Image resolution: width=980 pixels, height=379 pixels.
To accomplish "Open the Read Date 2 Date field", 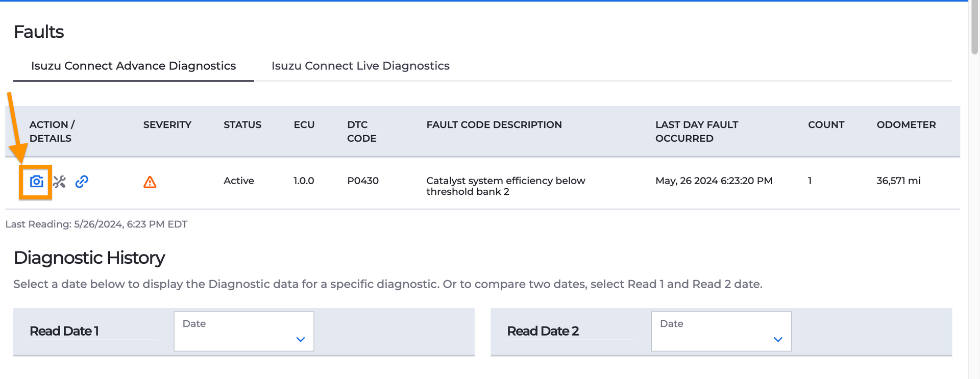I will [x=721, y=332].
